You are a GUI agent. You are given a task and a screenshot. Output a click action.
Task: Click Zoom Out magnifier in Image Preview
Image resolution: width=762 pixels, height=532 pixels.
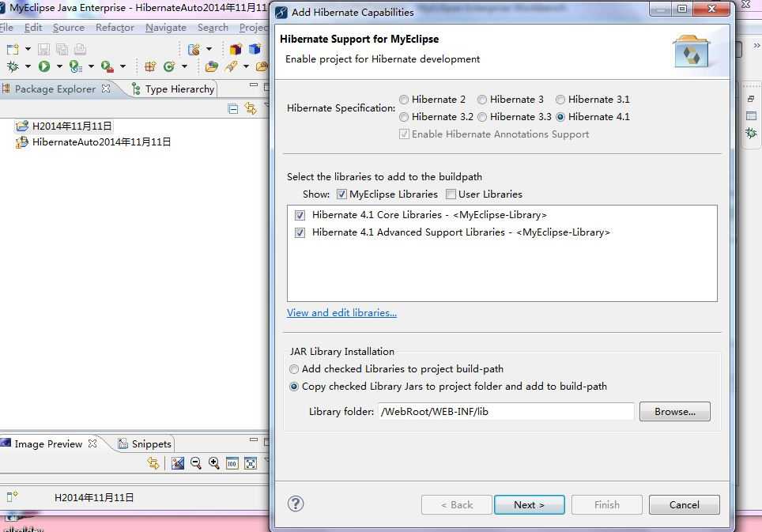(x=196, y=463)
